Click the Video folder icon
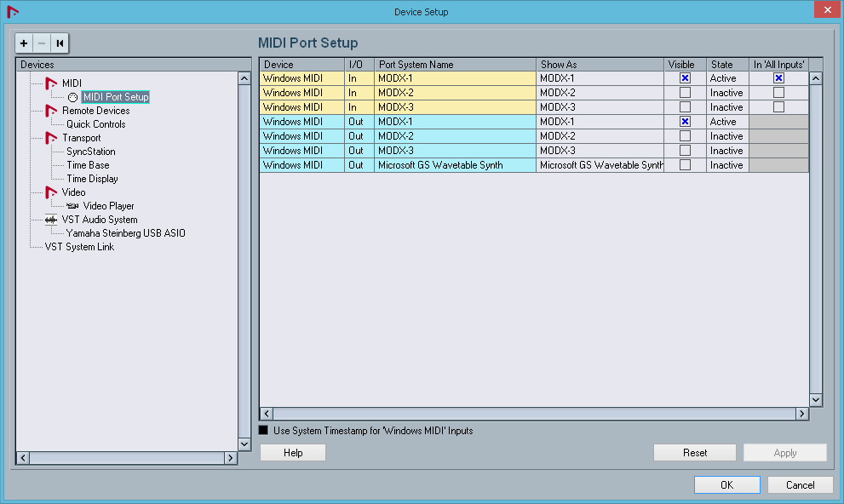The height and width of the screenshot is (504, 844). tap(51, 192)
